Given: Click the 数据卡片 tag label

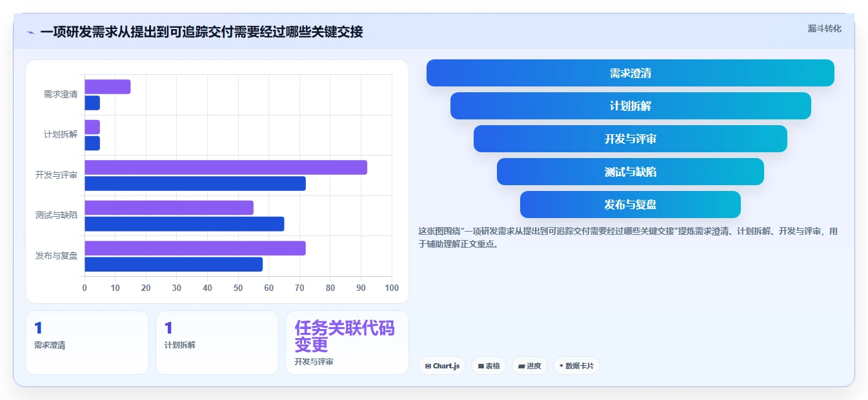Looking at the screenshot, I should pyautogui.click(x=579, y=366).
